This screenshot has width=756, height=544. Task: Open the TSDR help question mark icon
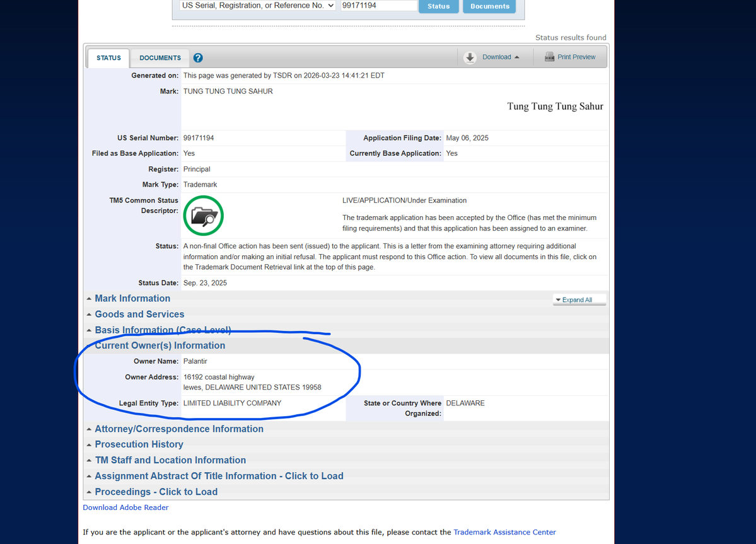point(198,58)
